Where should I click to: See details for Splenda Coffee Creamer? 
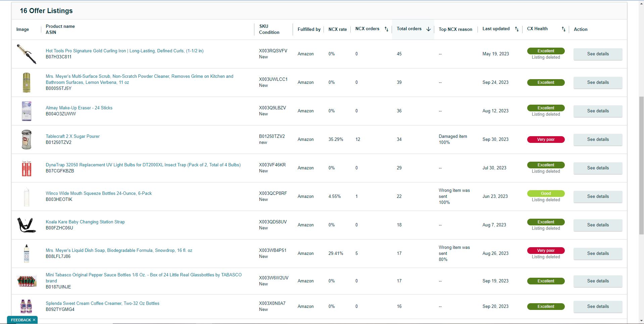[598, 307]
